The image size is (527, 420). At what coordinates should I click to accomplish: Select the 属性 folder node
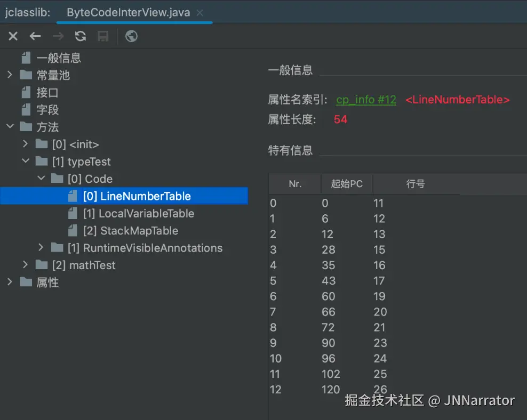point(47,282)
